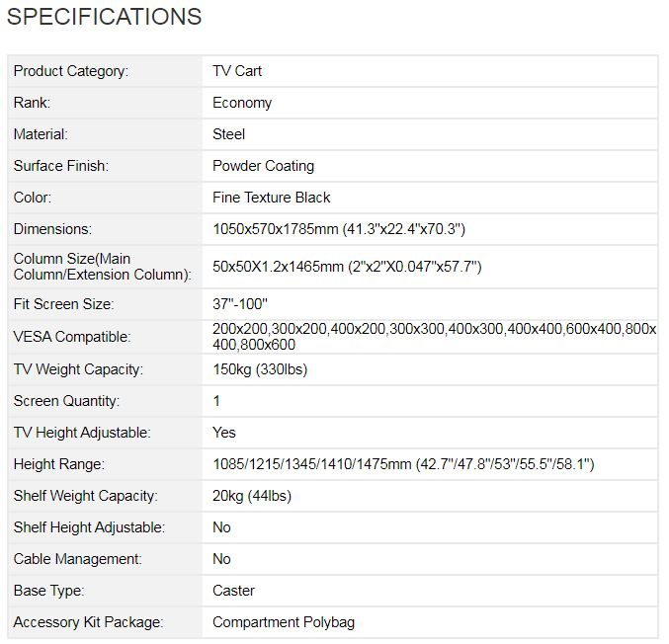Click the Fine Texture Black color value
This screenshot has width=669, height=644.
pyautogui.click(x=272, y=198)
